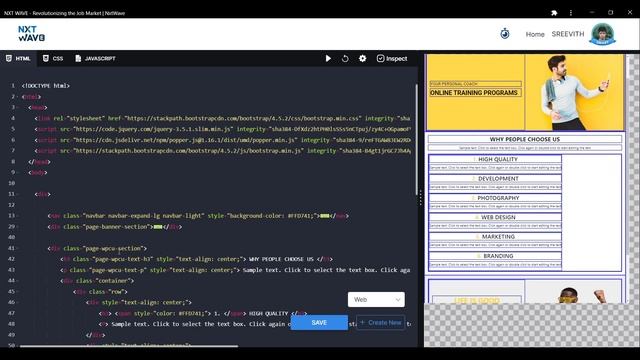Screen dimensions: 640x360
Task: Go to the Home link
Action: 535,34
